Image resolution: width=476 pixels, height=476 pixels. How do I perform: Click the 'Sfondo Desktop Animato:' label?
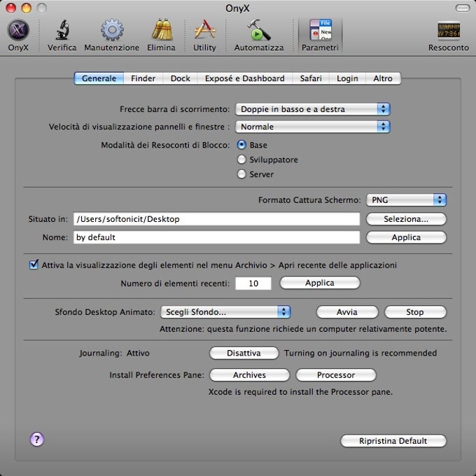[105, 312]
